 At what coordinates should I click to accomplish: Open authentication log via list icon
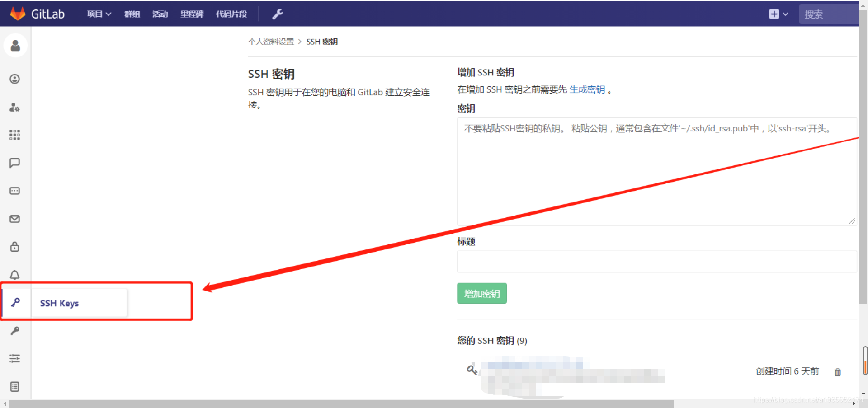(14, 386)
